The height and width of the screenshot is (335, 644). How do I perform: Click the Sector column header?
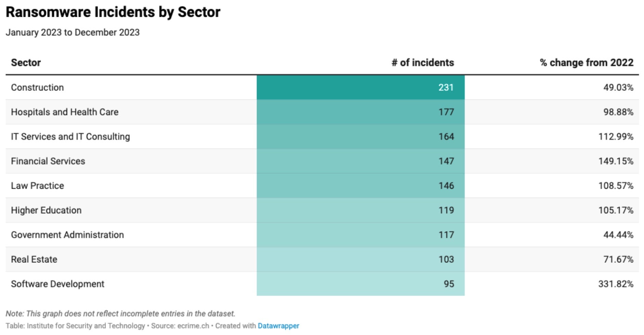[x=26, y=63]
